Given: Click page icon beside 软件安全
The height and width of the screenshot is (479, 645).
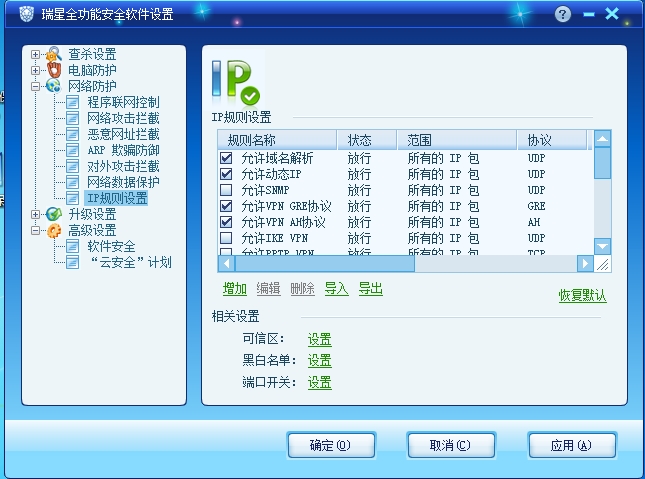Looking at the screenshot, I should pos(72,246).
